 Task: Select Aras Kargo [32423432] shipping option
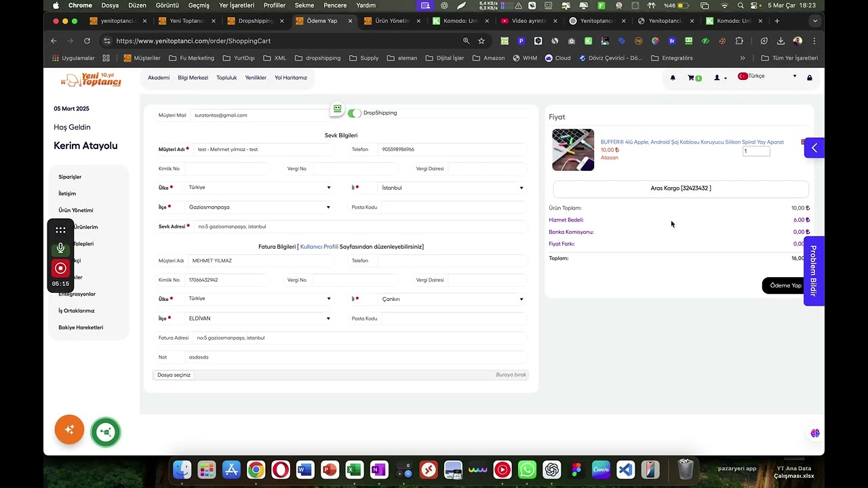click(681, 188)
